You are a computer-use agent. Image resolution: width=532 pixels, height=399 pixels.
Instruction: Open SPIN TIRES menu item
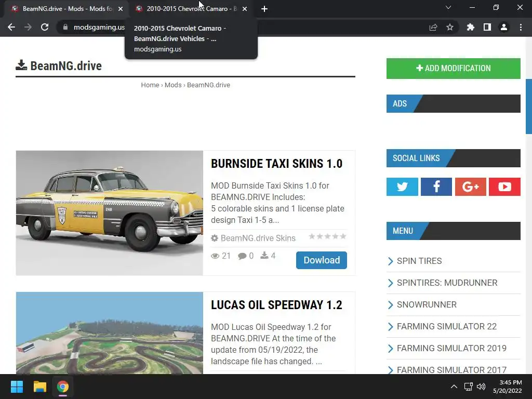pyautogui.click(x=419, y=261)
